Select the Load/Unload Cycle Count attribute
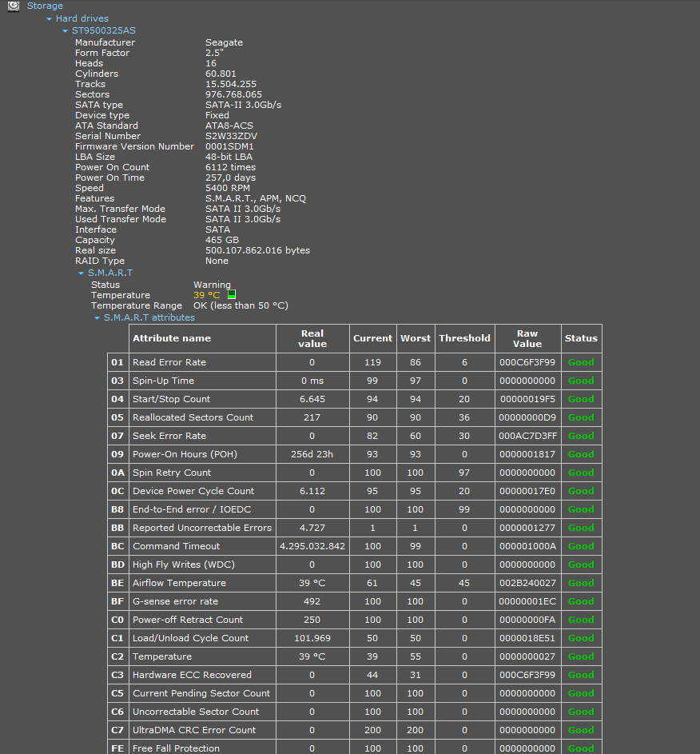The height and width of the screenshot is (754, 700). (191, 638)
